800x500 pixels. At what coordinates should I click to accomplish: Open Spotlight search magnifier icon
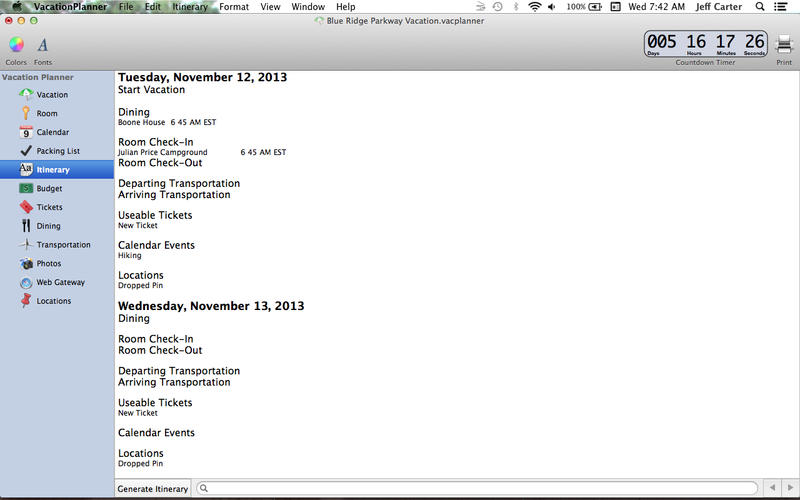(x=760, y=7)
